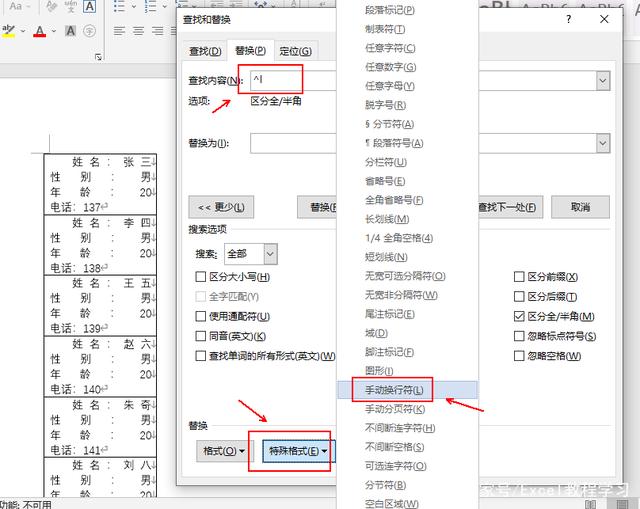Click the Bullets list icon
This screenshot has width=640, height=509.
coord(119,6)
